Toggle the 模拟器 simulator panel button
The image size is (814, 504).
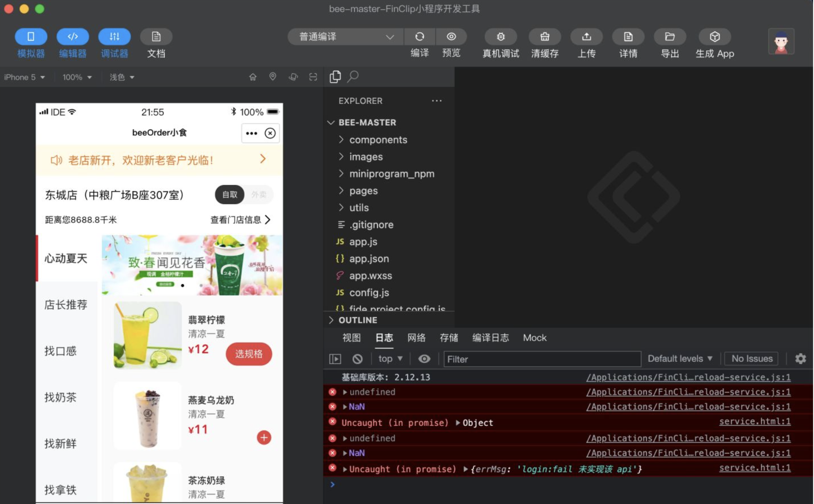click(31, 37)
